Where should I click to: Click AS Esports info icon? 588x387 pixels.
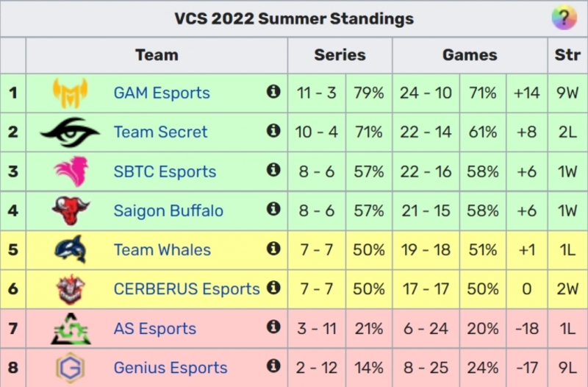point(273,327)
